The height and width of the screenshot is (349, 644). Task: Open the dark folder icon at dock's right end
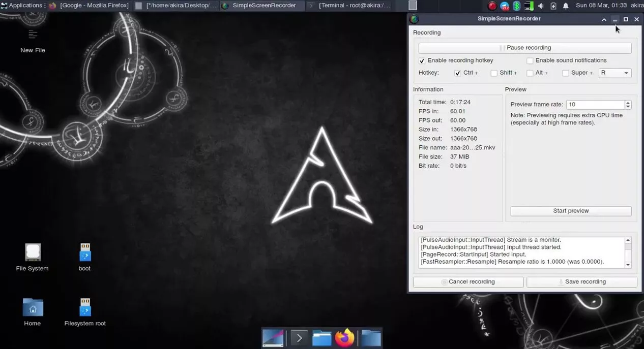(x=371, y=338)
